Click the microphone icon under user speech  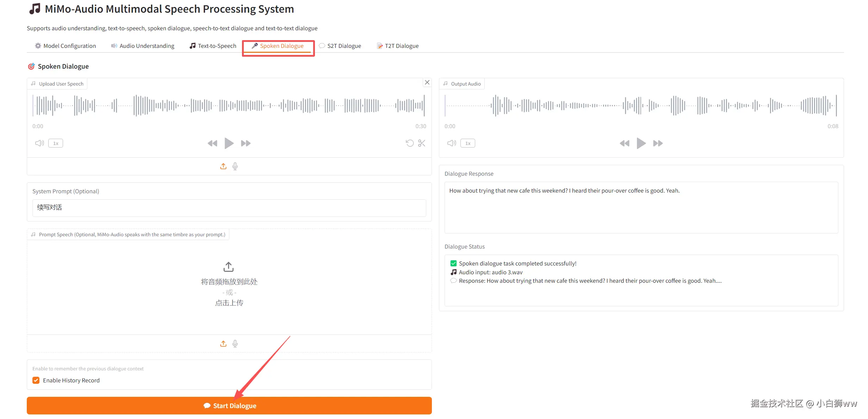pos(235,166)
